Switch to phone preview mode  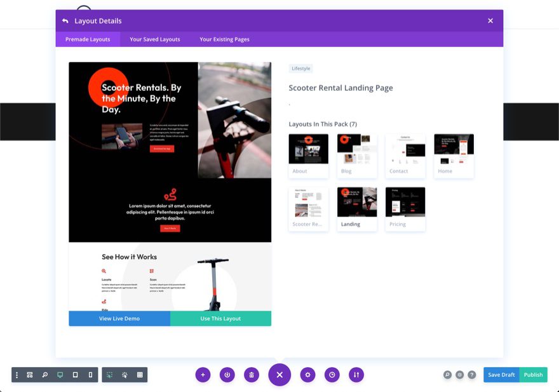[x=90, y=375]
